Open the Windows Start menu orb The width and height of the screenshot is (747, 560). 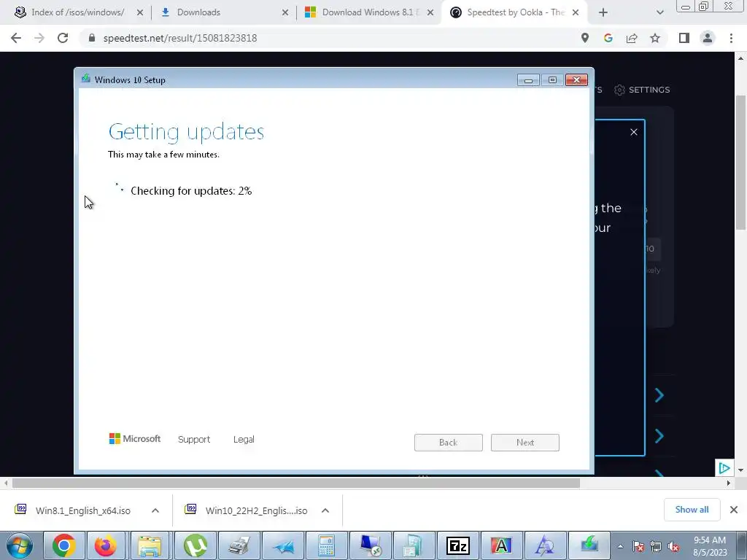pyautogui.click(x=19, y=545)
